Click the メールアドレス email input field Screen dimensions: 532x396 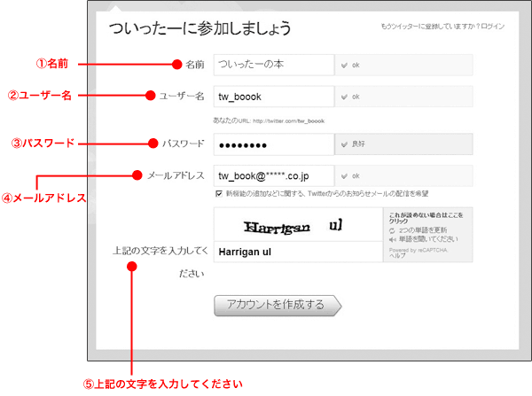tap(274, 176)
